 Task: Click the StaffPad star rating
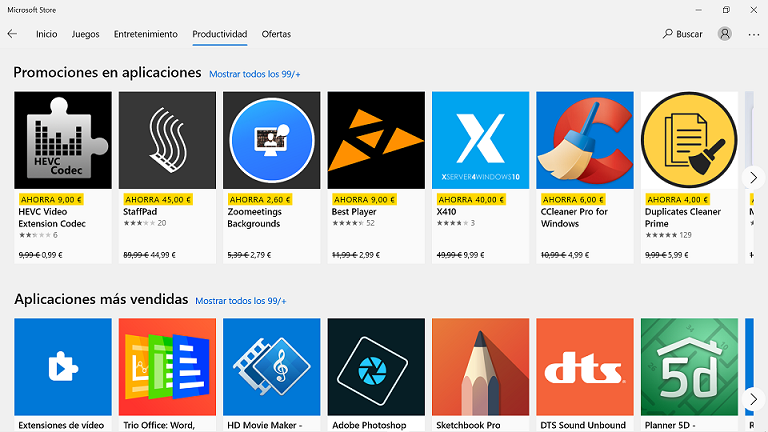point(139,223)
